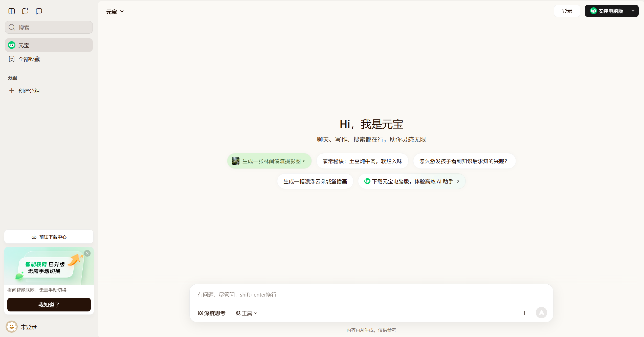This screenshot has width=644, height=337.
Task: Click the download arrow icon
Action: click(34, 237)
